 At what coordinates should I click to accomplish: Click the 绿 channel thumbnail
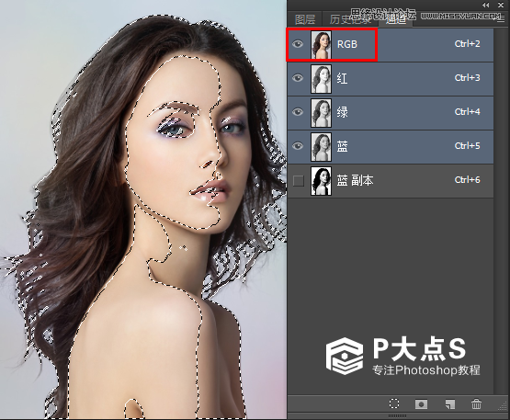tap(321, 113)
